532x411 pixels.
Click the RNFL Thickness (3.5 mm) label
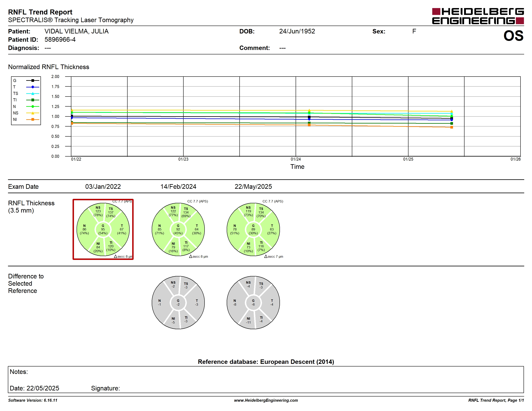(31, 207)
